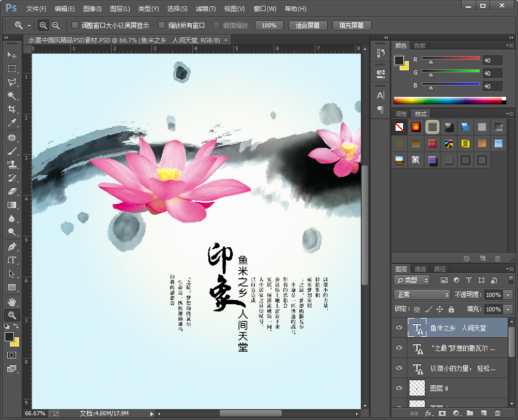The height and width of the screenshot is (420, 518).
Task: Open the 类型 layer filter dropdown
Action: 412,280
